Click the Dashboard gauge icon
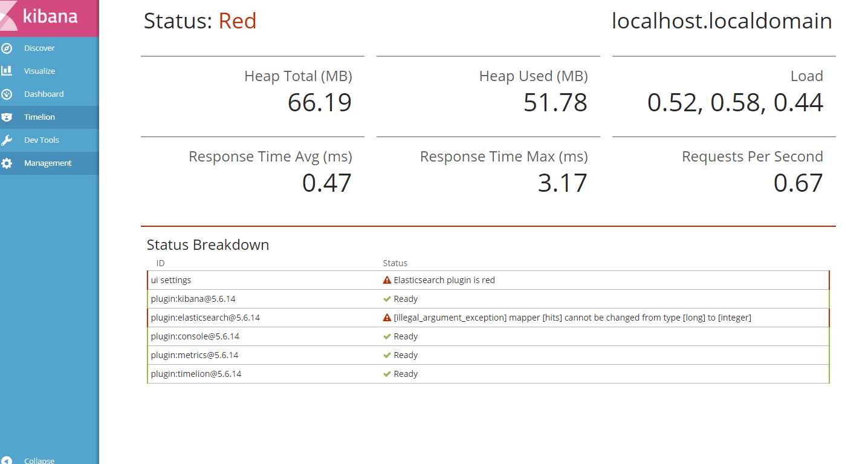 coord(7,94)
